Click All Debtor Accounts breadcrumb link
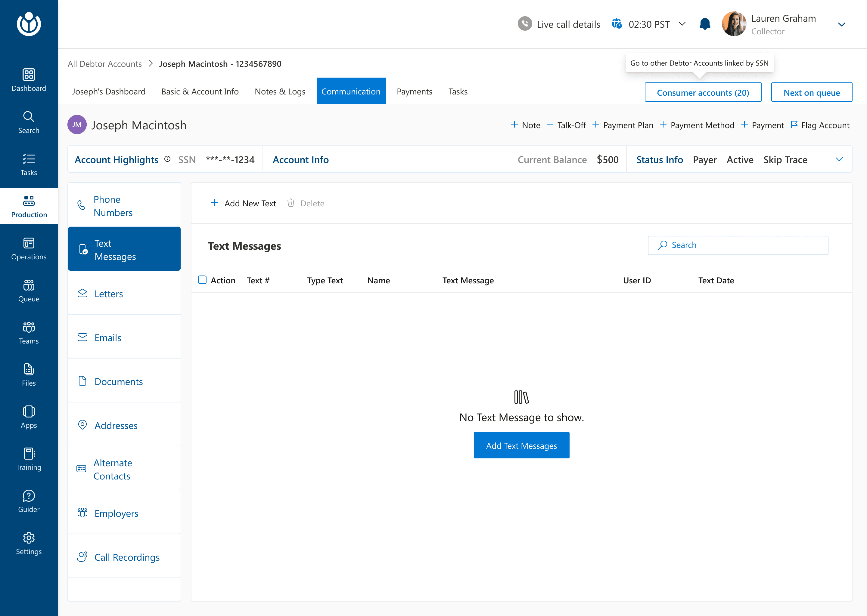867x616 pixels. coord(104,64)
